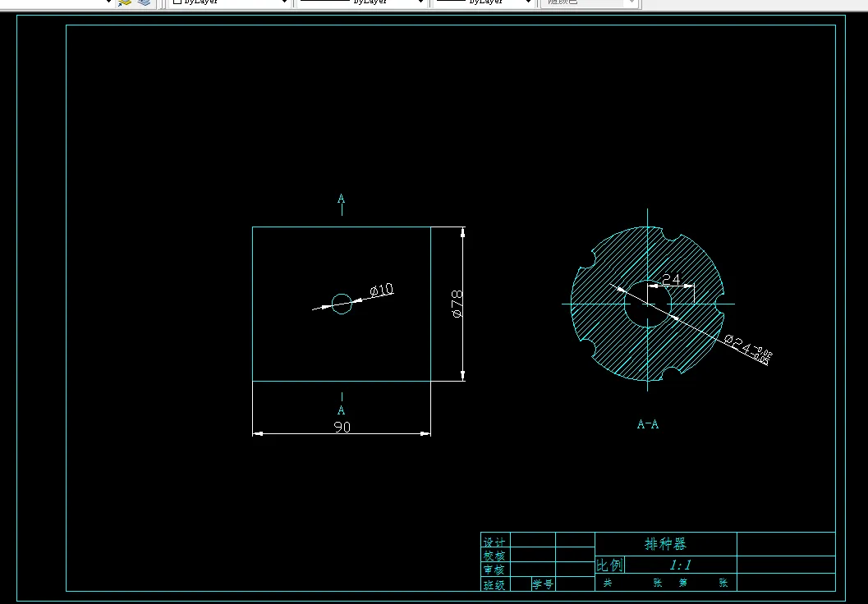The height and width of the screenshot is (604, 868).
Task: Click the A-A section view label
Action: tap(648, 424)
